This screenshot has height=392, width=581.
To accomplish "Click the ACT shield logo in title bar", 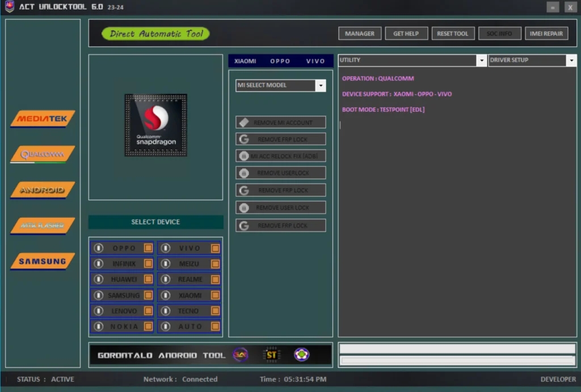I will coord(10,6).
